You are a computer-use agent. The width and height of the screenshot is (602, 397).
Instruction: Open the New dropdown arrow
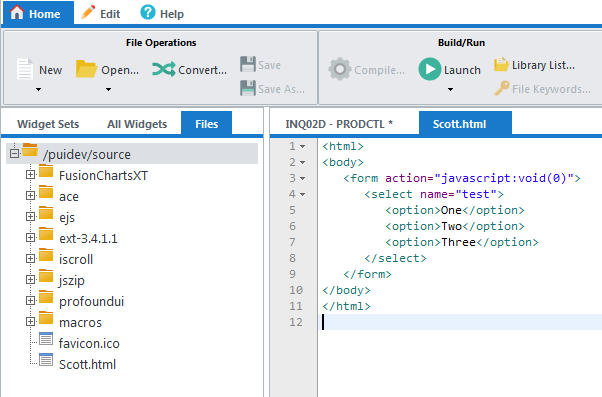(38, 89)
